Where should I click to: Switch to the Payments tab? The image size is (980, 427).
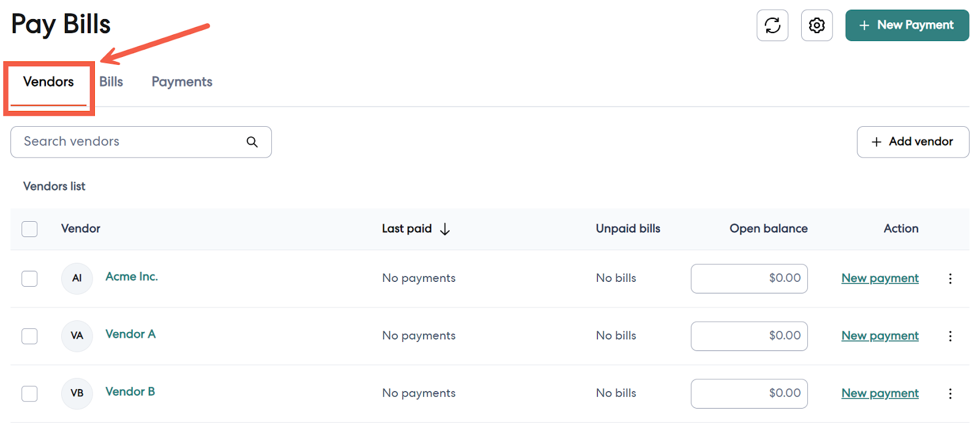tap(182, 82)
